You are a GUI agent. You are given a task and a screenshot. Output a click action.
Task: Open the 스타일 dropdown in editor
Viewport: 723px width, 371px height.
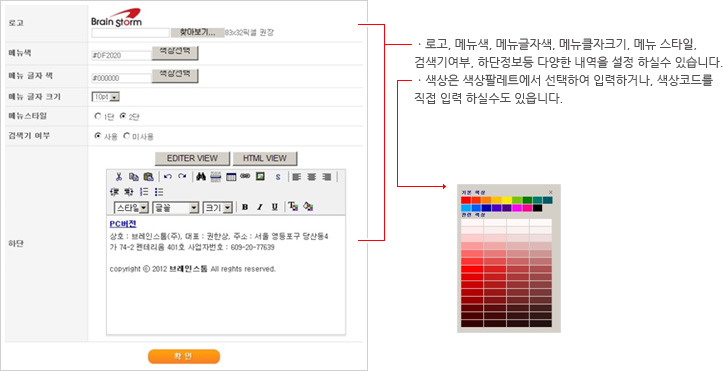click(131, 208)
